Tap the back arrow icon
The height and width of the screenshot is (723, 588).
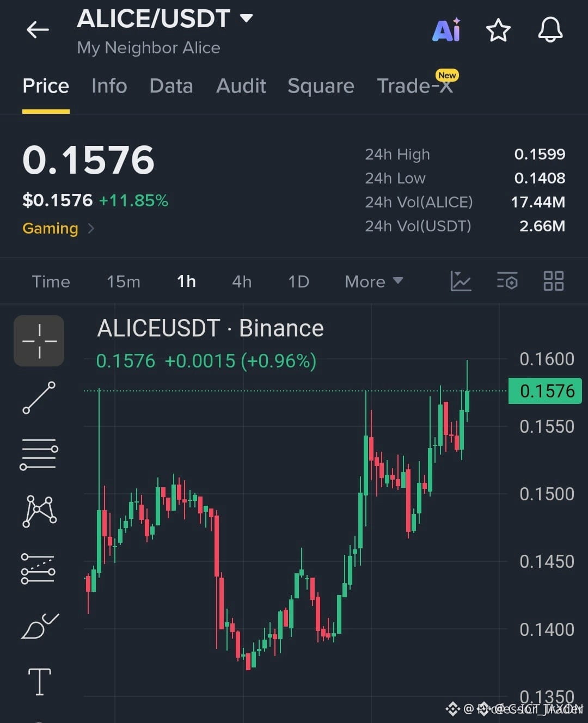tap(38, 30)
